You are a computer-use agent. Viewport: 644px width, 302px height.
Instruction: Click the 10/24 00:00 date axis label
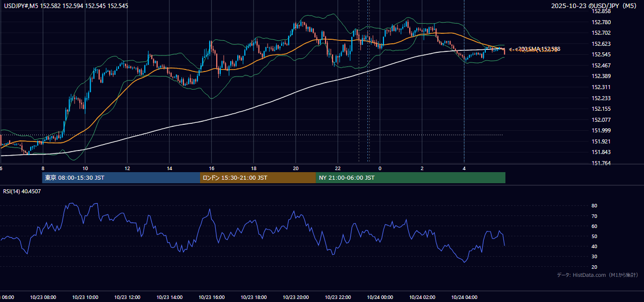(x=380, y=297)
